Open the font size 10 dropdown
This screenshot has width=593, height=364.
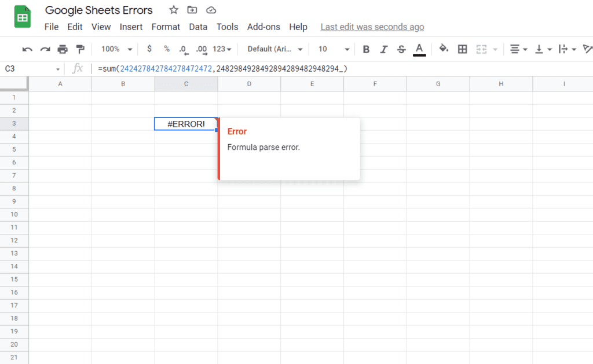pos(334,49)
